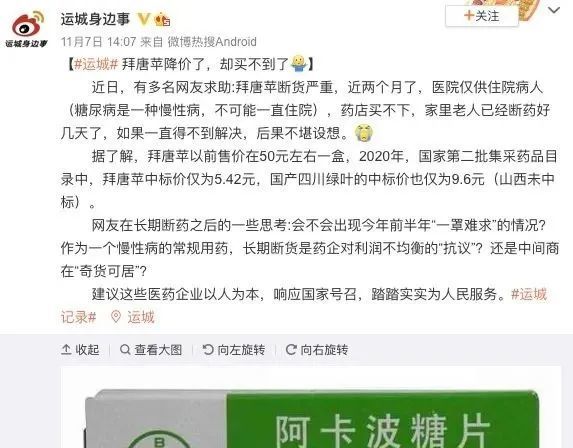This screenshot has height=448, width=573.
Task: Click the 阿卡波糖片 medicine box image
Action: point(312,418)
